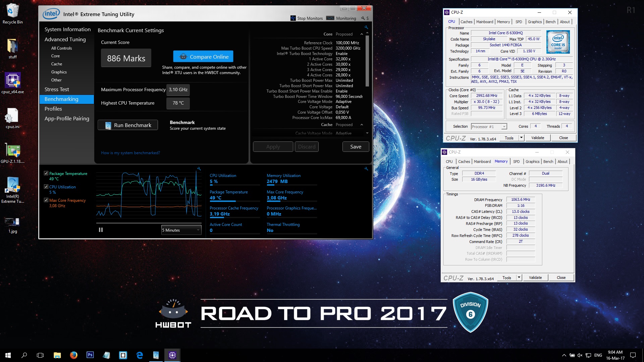This screenshot has width=644, height=362.
Task: Click the Max Core Frequency usage bar
Action: (292, 202)
